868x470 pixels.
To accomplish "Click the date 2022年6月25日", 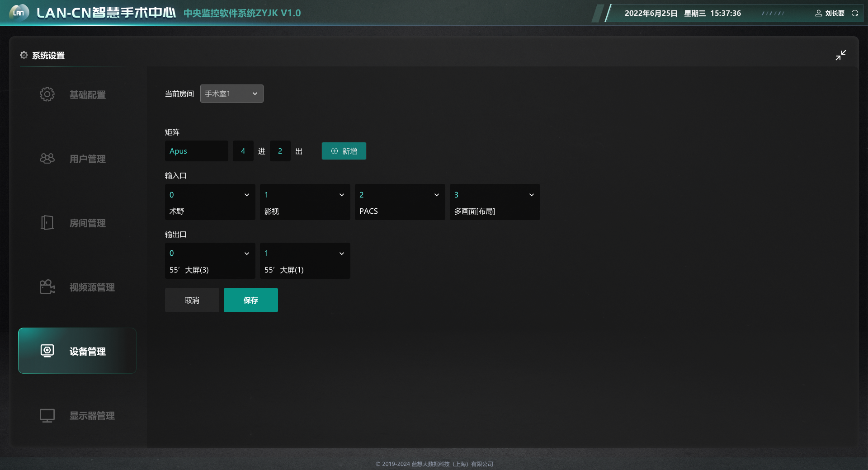I will [651, 13].
